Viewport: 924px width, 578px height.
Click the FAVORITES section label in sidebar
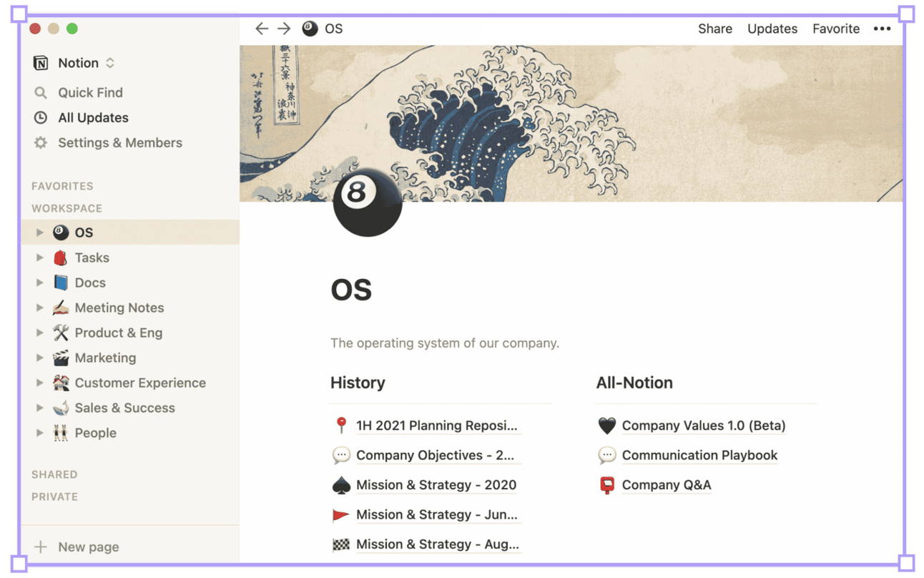click(62, 186)
